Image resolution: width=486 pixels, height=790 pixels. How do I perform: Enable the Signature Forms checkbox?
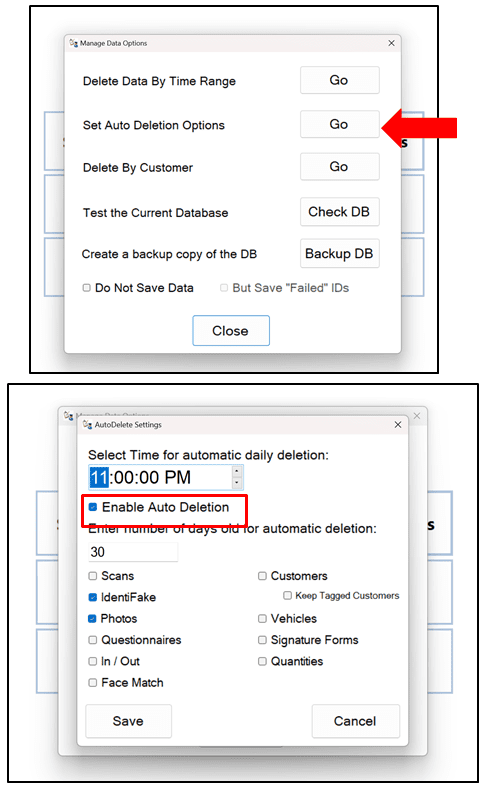[x=262, y=640]
